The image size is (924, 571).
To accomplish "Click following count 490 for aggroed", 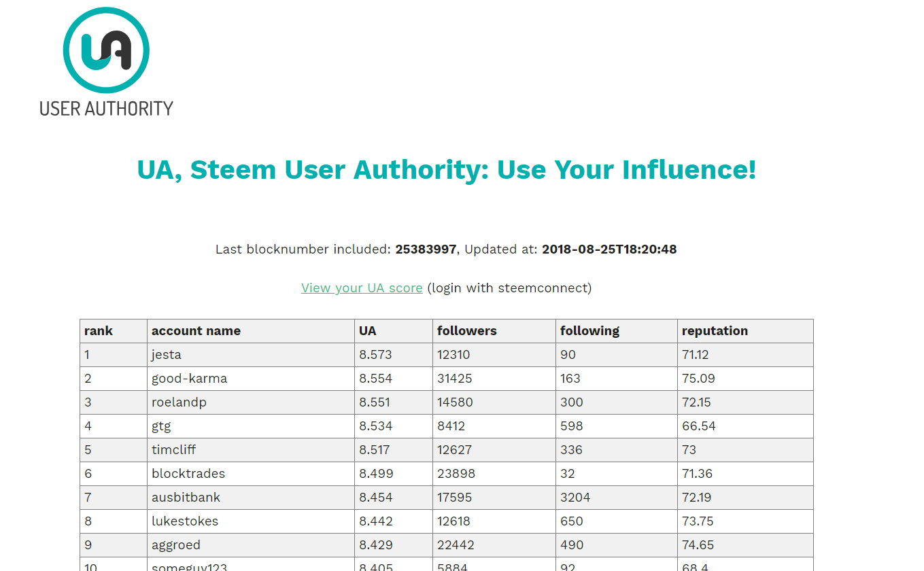I will pyautogui.click(x=572, y=545).
